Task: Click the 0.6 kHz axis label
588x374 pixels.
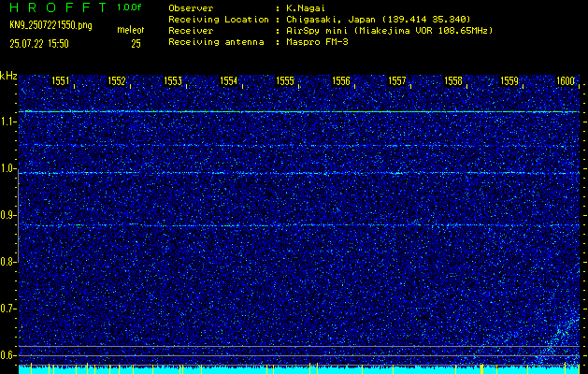Action: coord(7,355)
